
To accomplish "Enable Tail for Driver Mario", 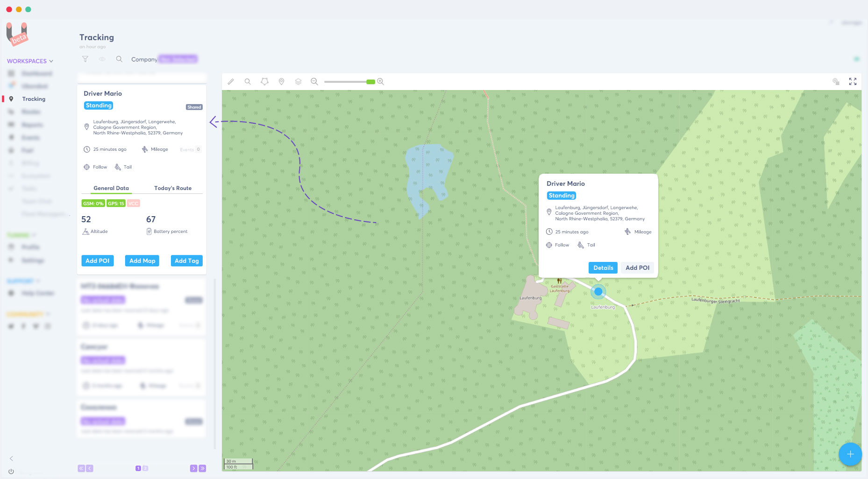I will click(123, 167).
